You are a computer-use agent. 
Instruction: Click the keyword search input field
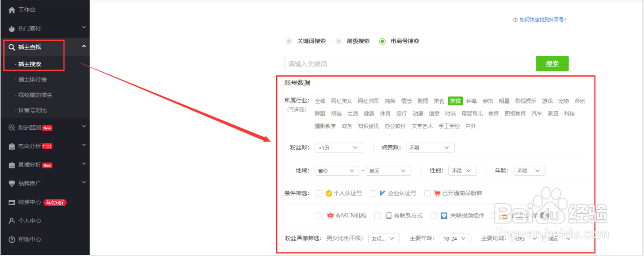[x=411, y=64]
